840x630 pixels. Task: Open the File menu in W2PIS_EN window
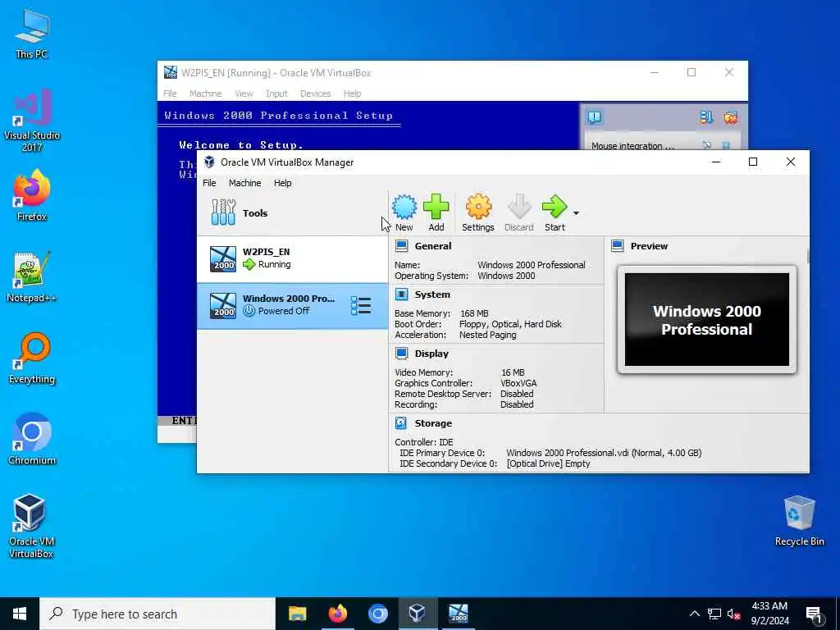click(170, 94)
